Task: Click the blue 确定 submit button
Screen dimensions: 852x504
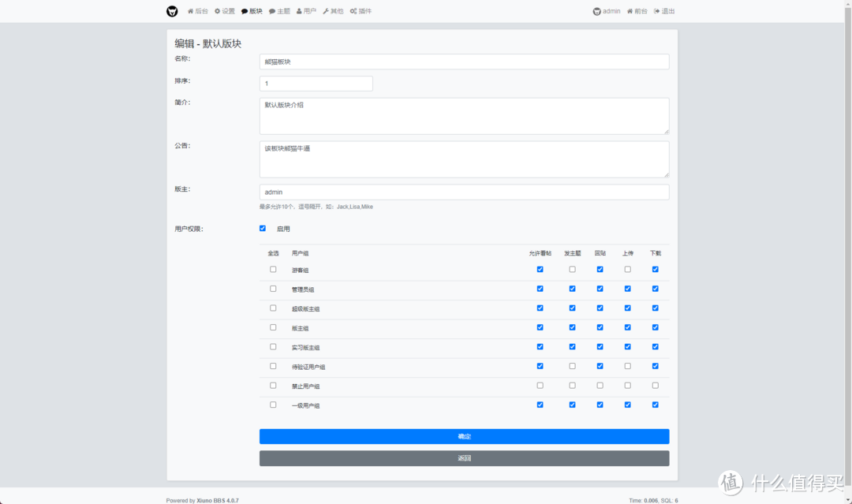Action: pyautogui.click(x=464, y=436)
